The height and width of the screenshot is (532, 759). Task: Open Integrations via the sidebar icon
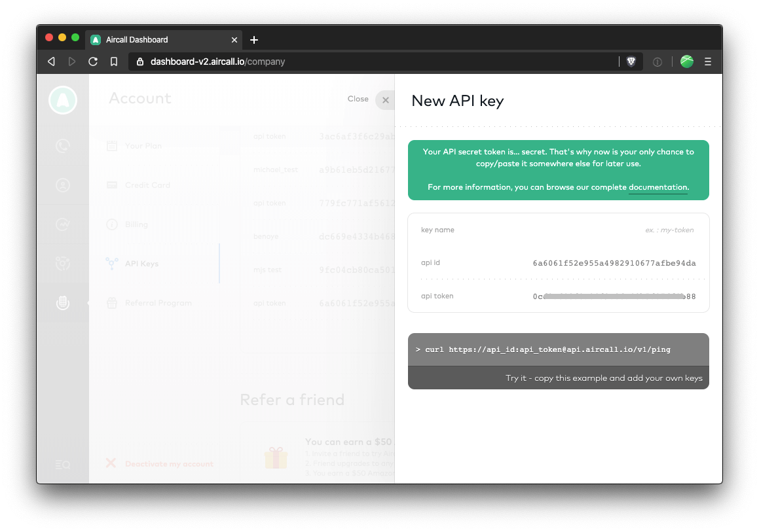pyautogui.click(x=63, y=264)
